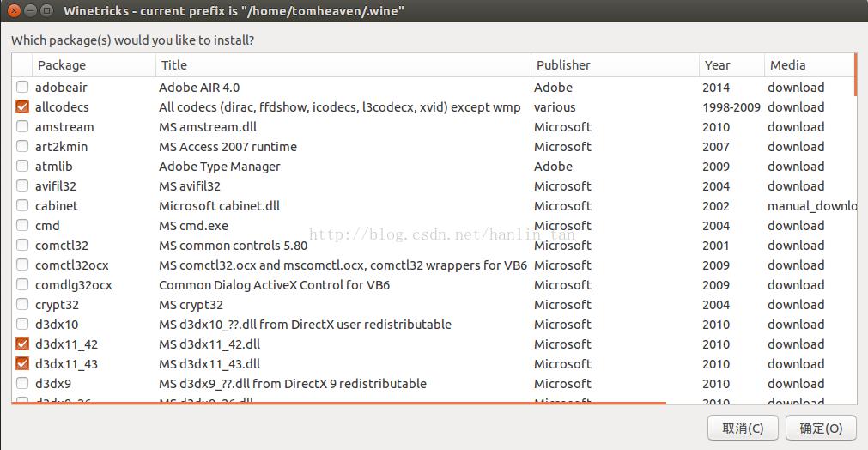
Task: Select the 'MS cmd.exe' title
Action: (193, 226)
